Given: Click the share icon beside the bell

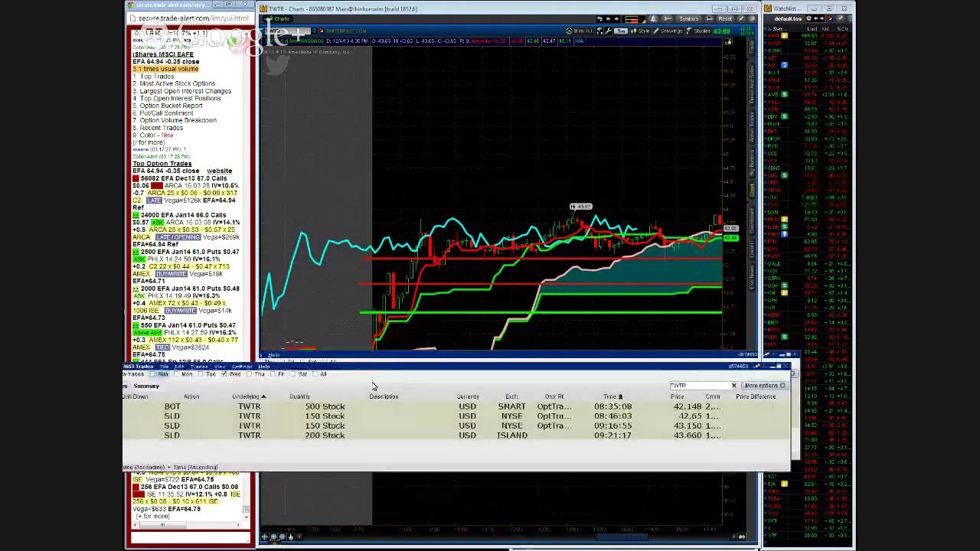Looking at the screenshot, I should [667, 19].
